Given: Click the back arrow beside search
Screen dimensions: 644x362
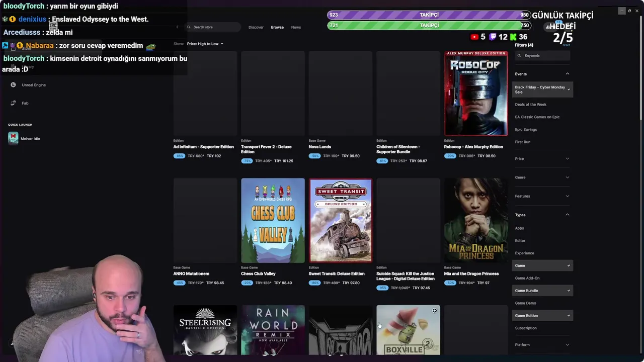Looking at the screenshot, I should coord(177,27).
